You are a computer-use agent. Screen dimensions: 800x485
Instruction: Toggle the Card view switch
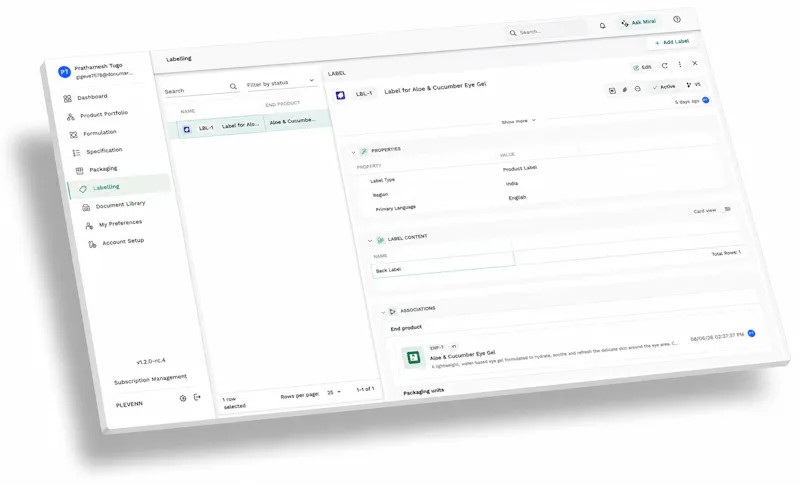coord(728,209)
